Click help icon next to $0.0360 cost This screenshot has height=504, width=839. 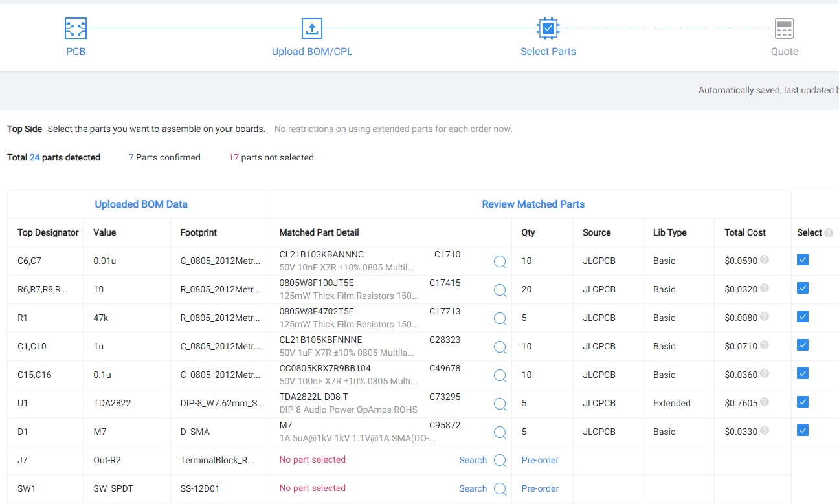click(765, 374)
